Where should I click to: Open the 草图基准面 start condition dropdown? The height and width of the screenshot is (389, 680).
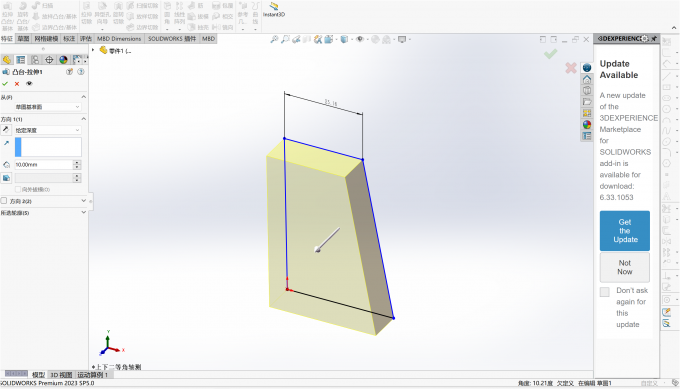(48, 107)
